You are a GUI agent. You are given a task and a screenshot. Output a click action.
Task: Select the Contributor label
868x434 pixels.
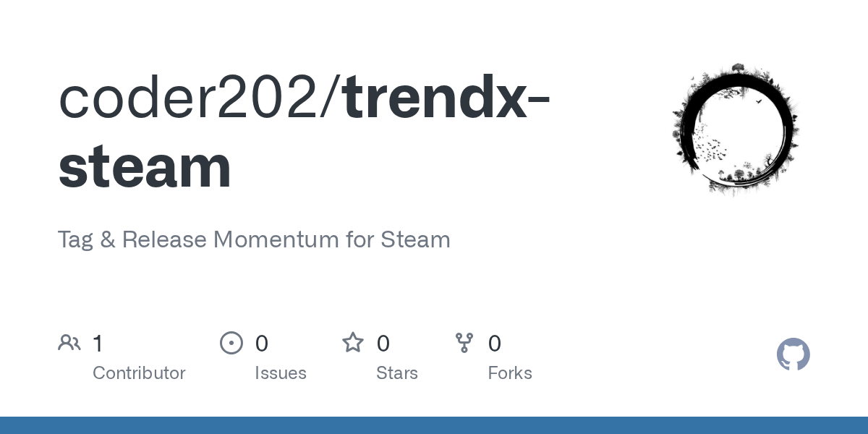click(139, 373)
